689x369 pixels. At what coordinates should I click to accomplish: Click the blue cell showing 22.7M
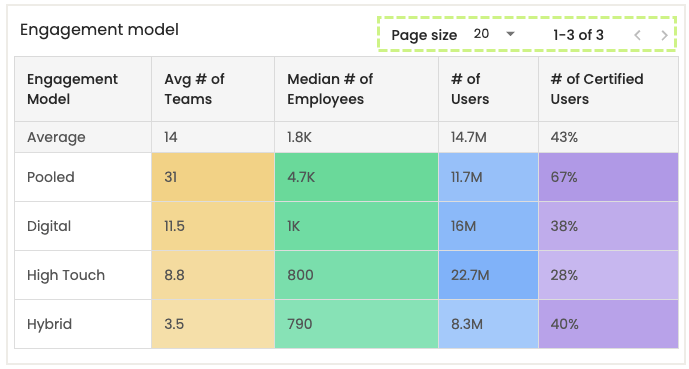tap(488, 275)
